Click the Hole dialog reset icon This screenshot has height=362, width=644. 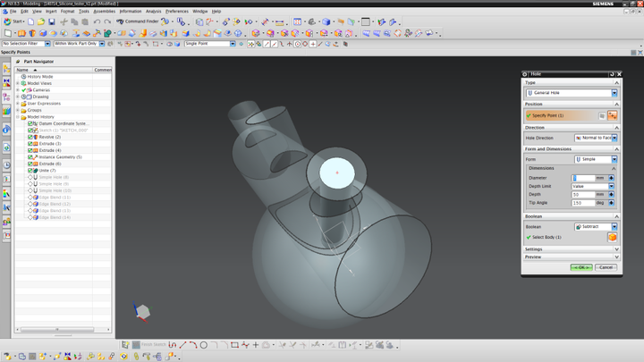coord(612,74)
